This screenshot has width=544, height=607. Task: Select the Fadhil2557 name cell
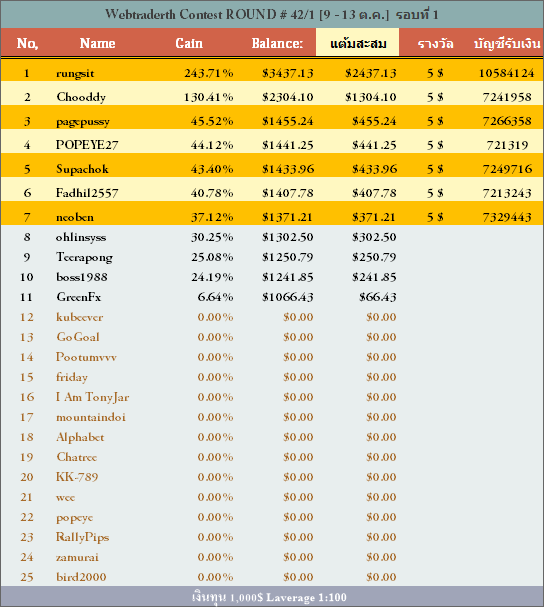pos(87,193)
